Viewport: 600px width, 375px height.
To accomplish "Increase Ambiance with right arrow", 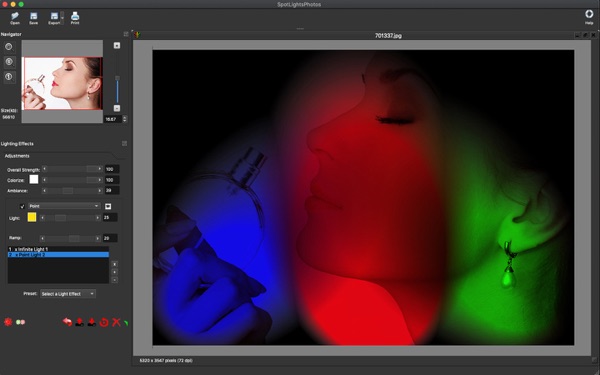I will coord(99,191).
